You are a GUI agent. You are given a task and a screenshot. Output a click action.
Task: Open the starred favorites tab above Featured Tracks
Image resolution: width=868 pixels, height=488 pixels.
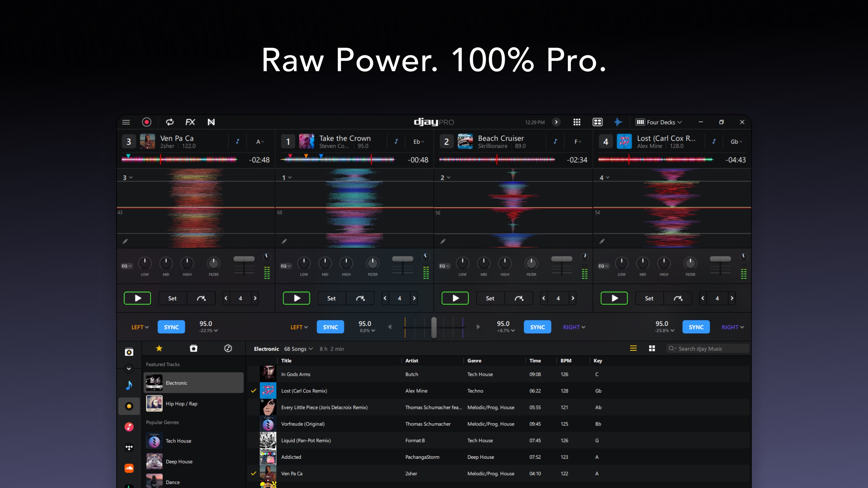159,348
